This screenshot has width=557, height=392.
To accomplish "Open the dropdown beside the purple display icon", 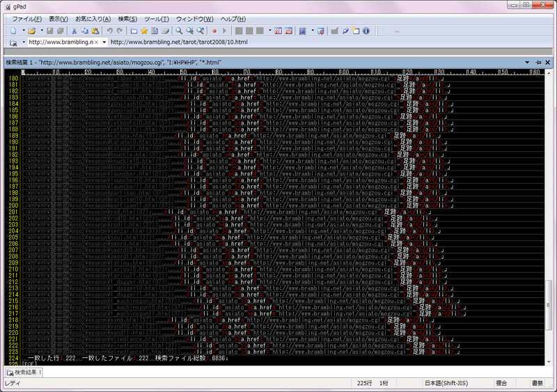I will coord(313,31).
